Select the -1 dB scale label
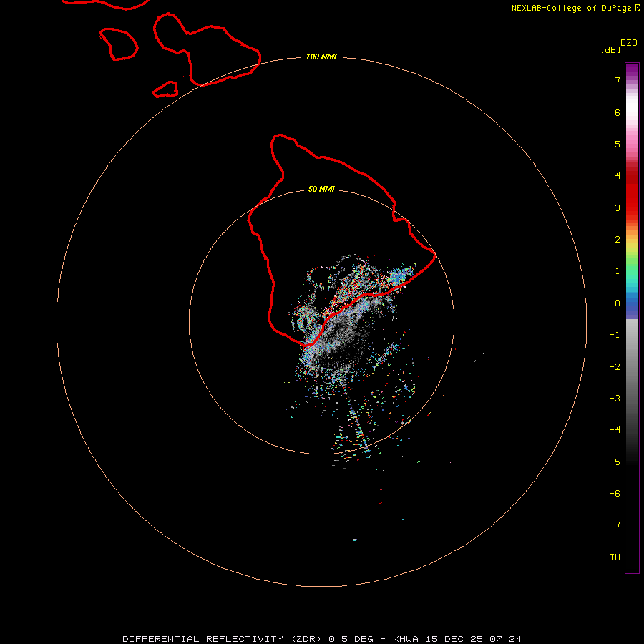The height and width of the screenshot is (644, 644). pyautogui.click(x=615, y=335)
